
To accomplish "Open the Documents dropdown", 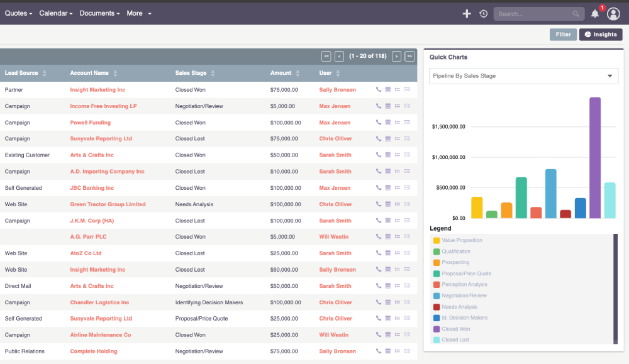I will [98, 13].
